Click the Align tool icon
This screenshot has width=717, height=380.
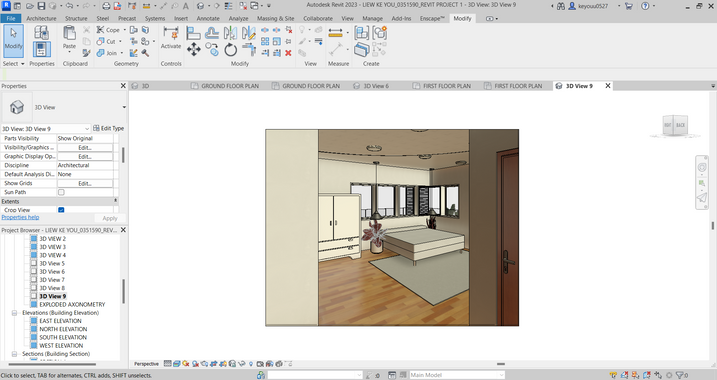(x=193, y=33)
